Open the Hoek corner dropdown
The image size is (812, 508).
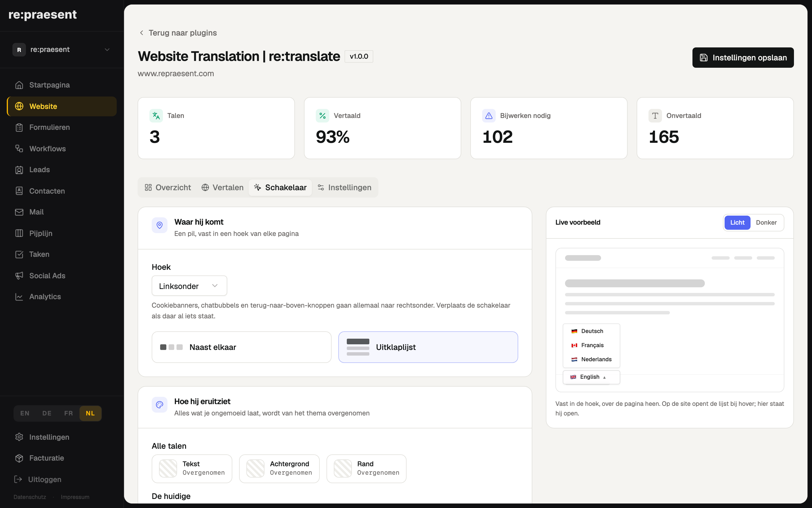(x=189, y=286)
